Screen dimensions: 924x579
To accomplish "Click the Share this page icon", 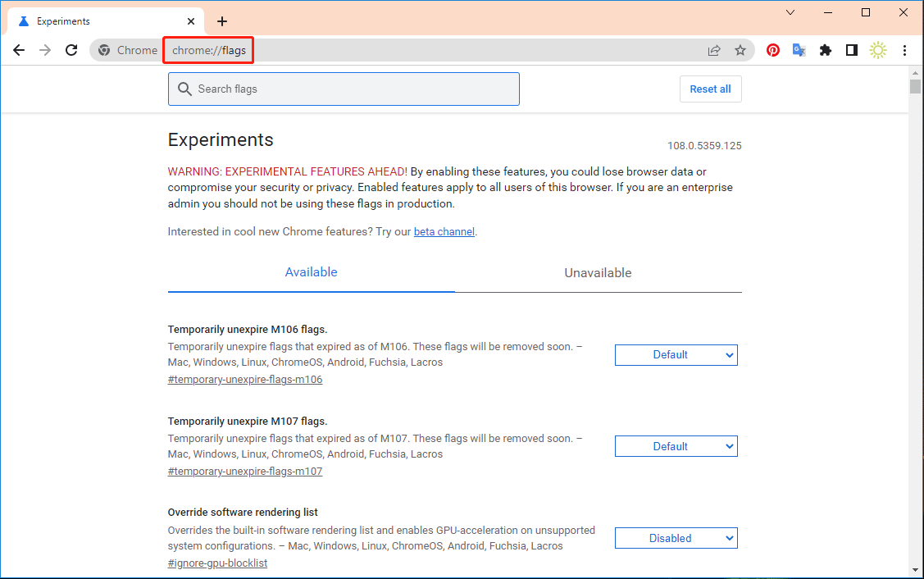I will tap(714, 50).
